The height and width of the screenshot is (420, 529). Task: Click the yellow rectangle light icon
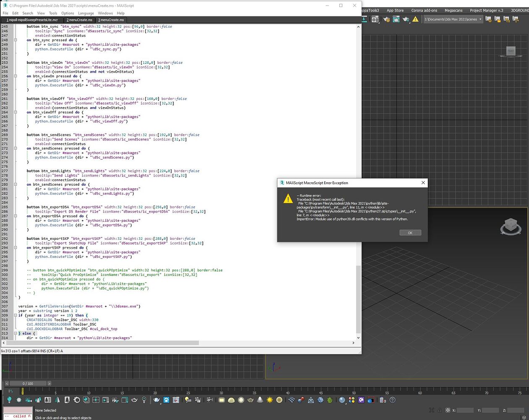click(221, 400)
